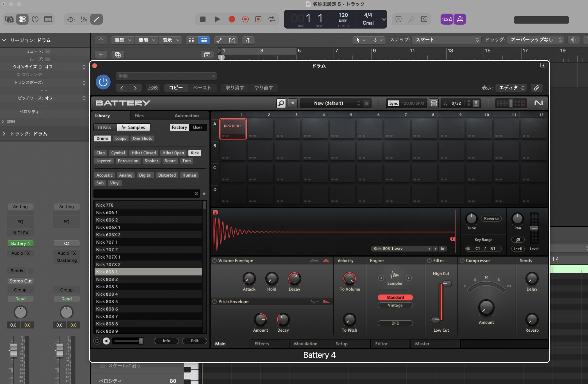Viewport: 588px width, 384px height.
Task: Toggle the count-in 1234 button
Action: (x=447, y=19)
